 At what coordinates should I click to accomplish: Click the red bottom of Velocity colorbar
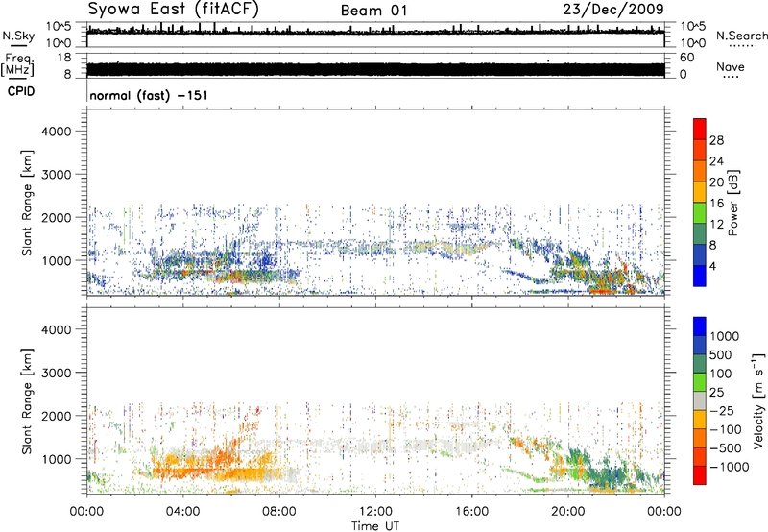(700, 475)
